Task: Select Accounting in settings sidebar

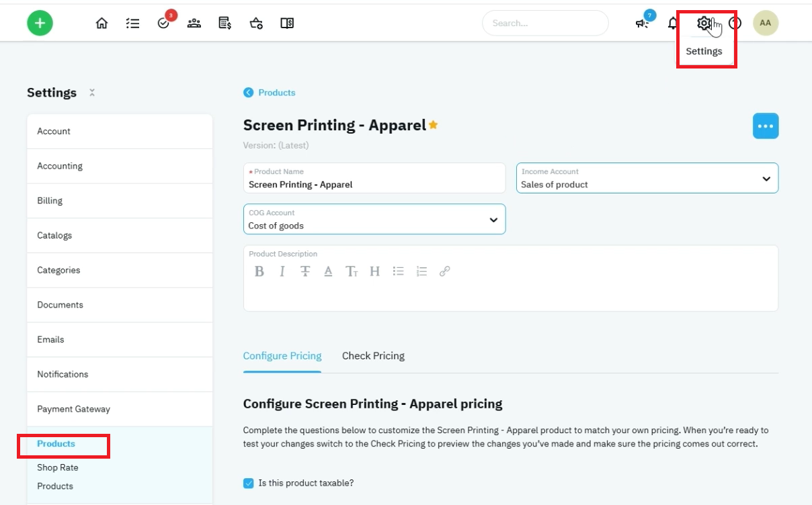Action: (120, 166)
